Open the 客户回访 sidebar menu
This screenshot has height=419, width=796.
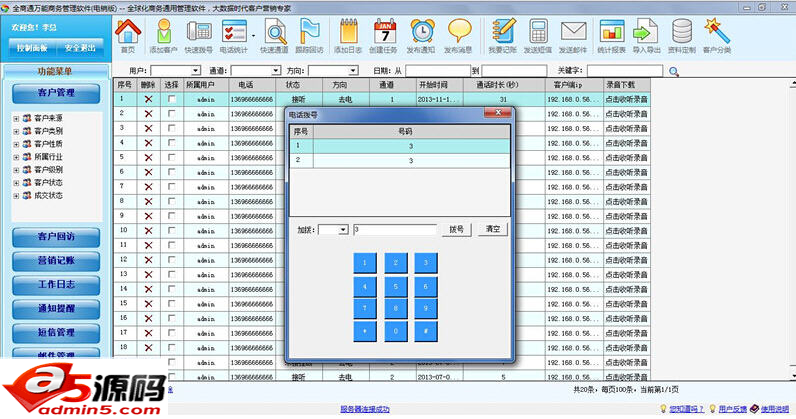pyautogui.click(x=56, y=237)
